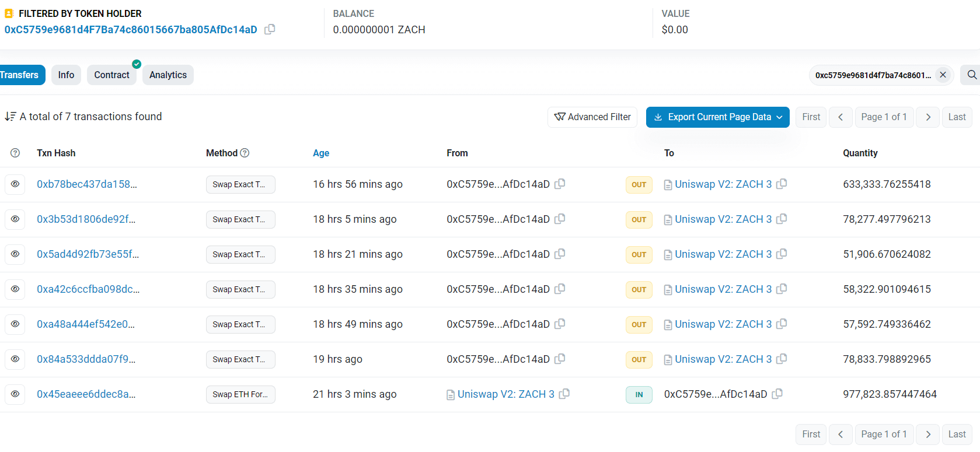This screenshot has height=452, width=980.
Task: Open transaction hash 0xb78bec437da158
Action: point(87,184)
